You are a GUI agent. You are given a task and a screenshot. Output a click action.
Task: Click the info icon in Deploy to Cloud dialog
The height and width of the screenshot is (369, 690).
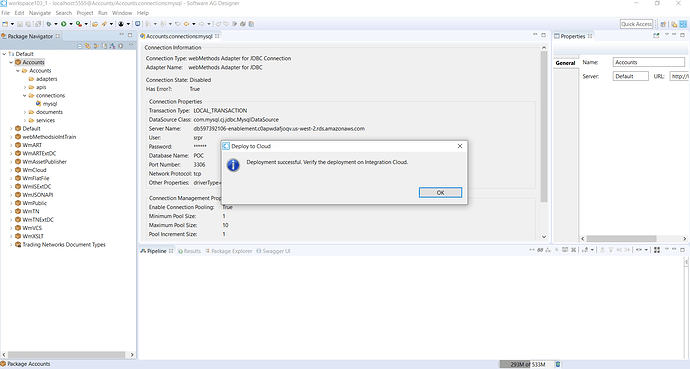[x=233, y=165]
